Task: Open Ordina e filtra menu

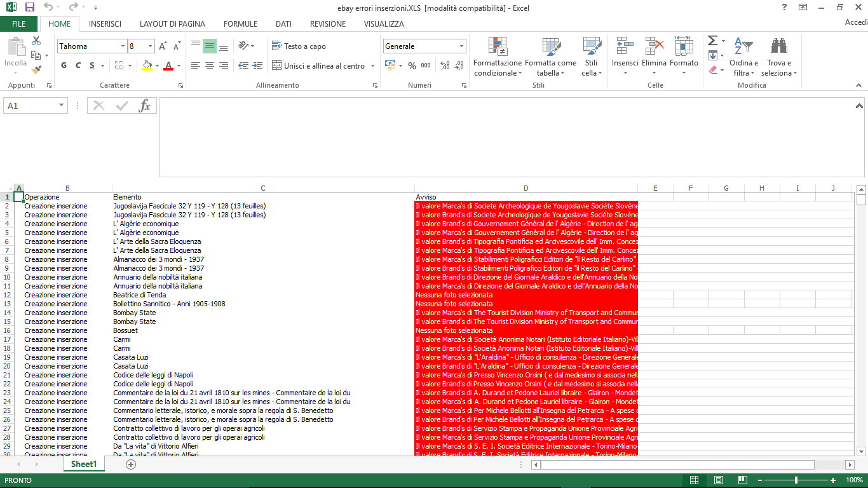Action: (743, 57)
